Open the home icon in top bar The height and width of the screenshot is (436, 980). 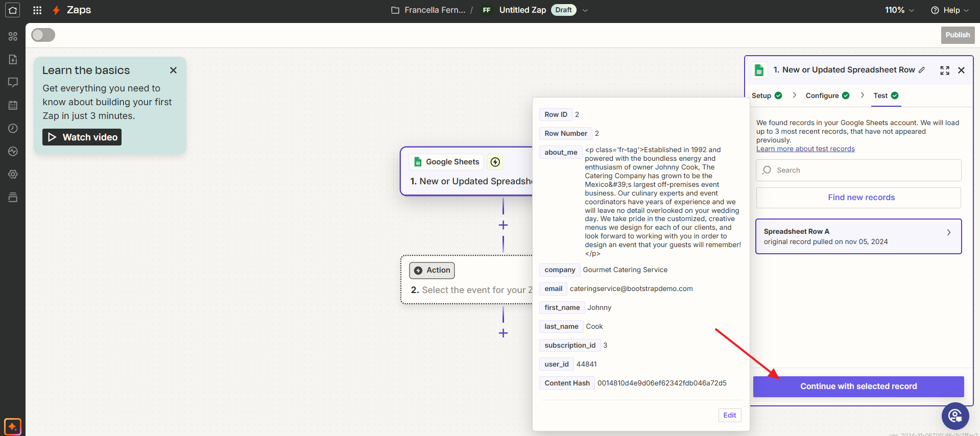[x=13, y=10]
